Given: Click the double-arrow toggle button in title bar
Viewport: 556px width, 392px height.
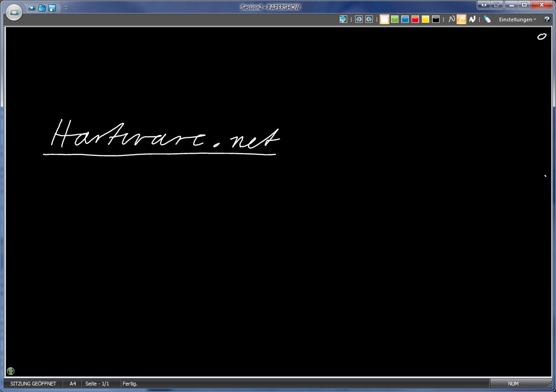Looking at the screenshot, I should click(x=484, y=5).
